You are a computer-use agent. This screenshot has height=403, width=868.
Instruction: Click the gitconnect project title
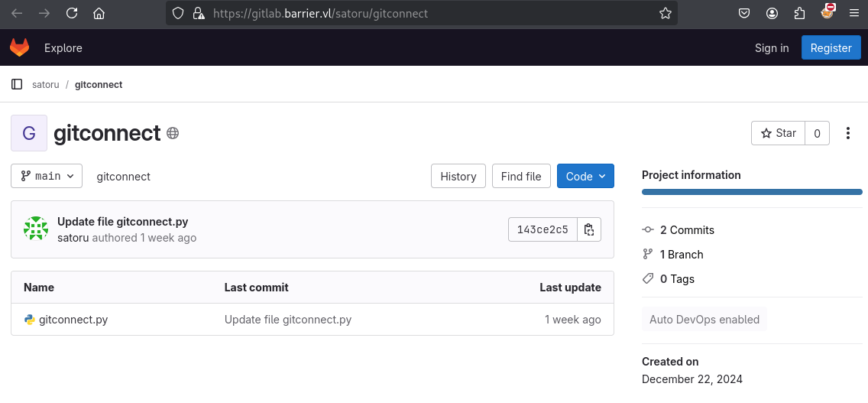[107, 133]
